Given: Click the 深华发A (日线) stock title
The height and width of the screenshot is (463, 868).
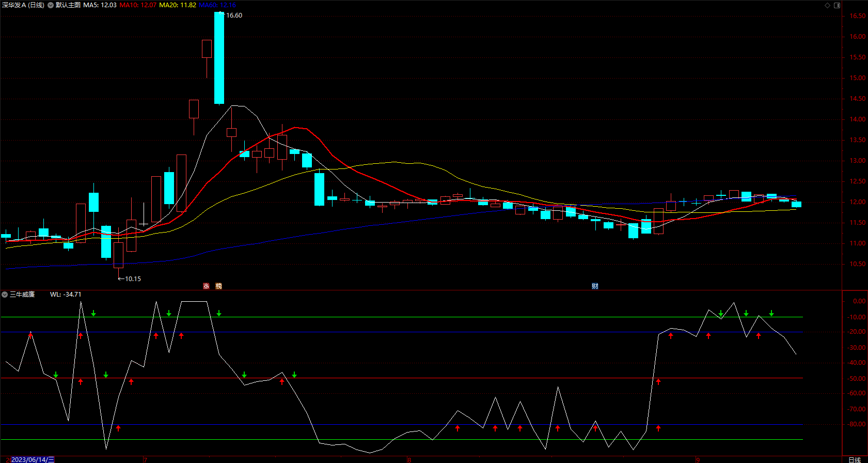Looking at the screenshot, I should point(23,5).
